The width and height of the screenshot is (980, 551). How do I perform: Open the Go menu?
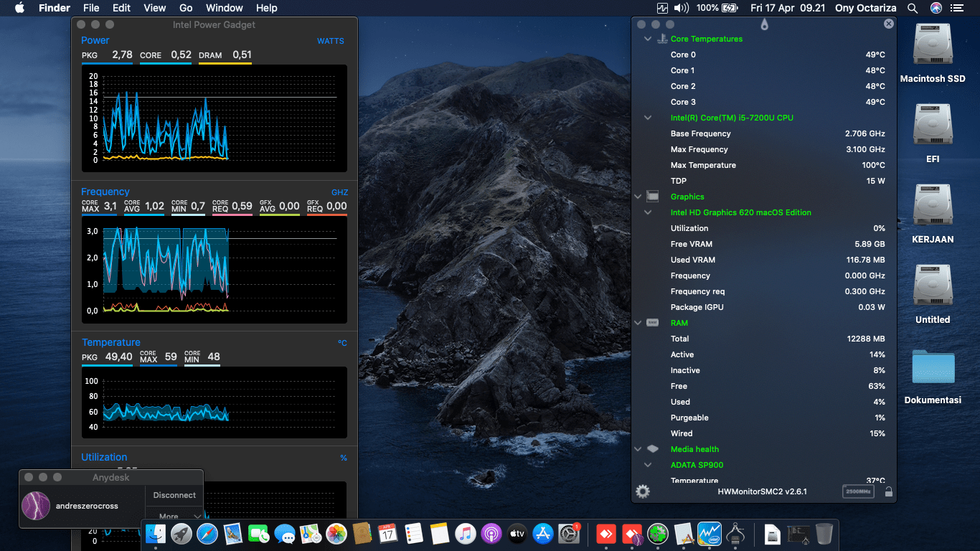pos(186,8)
